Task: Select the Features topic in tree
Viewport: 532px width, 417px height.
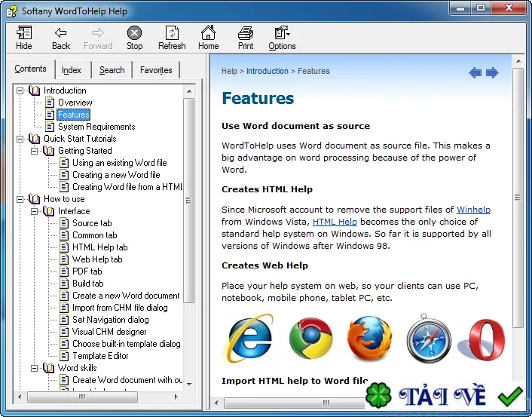Action: tap(73, 115)
